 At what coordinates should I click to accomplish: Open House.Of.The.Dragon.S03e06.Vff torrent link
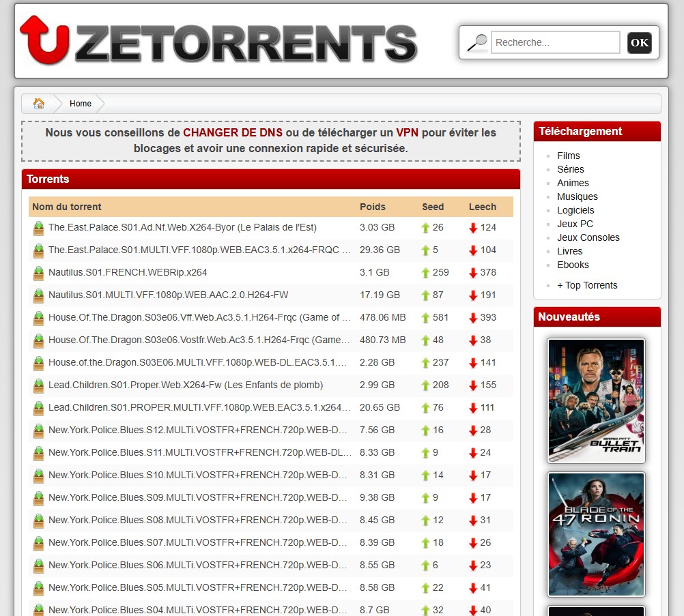(199, 317)
